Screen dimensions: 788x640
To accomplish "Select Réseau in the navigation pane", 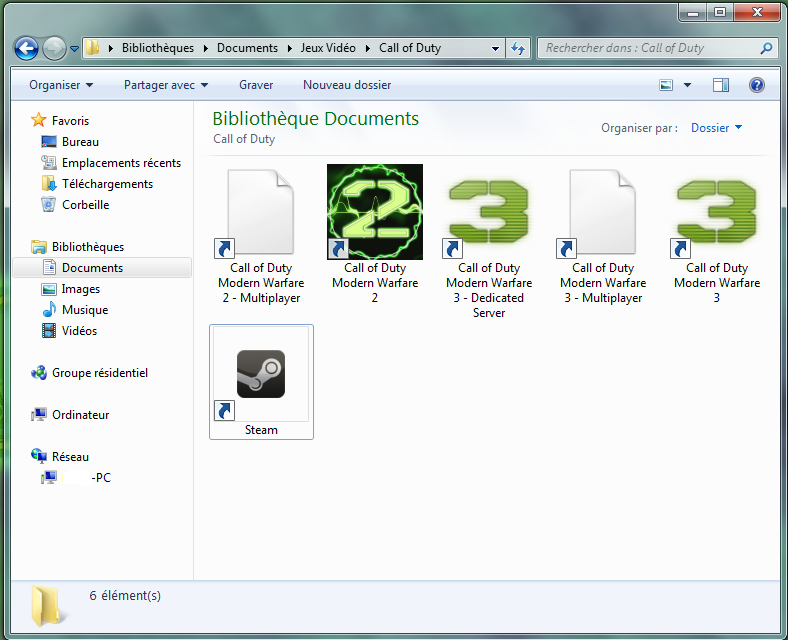I will [x=70, y=457].
